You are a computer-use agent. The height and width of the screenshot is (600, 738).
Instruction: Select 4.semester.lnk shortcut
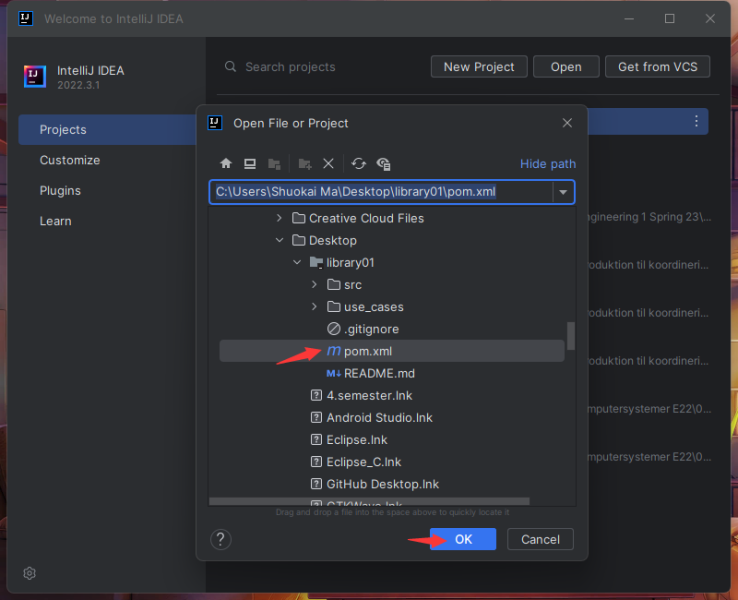pyautogui.click(x=361, y=395)
